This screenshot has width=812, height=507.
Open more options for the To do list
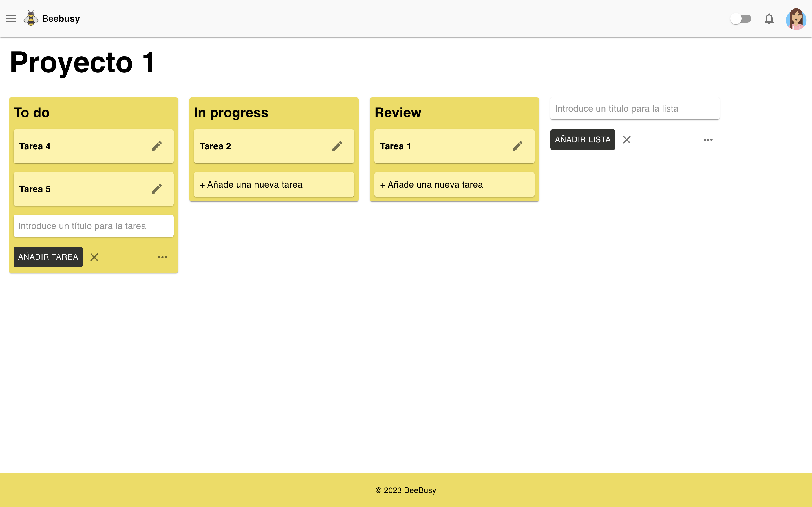point(162,257)
